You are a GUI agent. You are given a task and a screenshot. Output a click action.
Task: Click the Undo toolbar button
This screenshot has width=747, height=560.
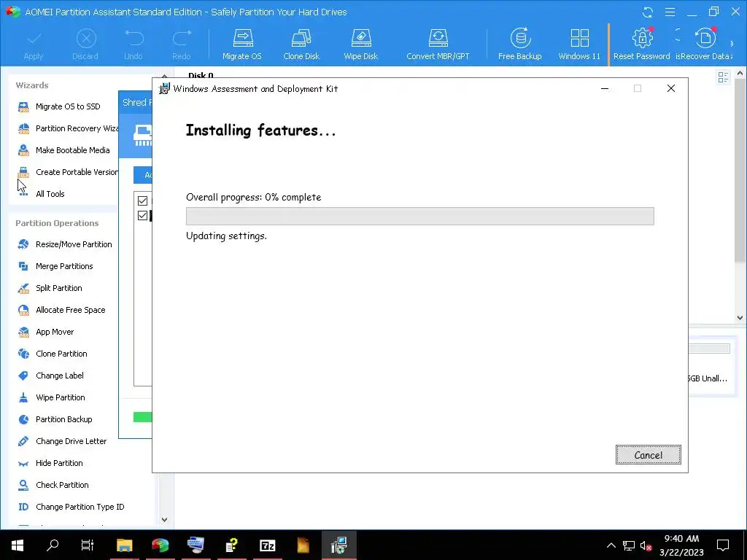pyautogui.click(x=133, y=45)
